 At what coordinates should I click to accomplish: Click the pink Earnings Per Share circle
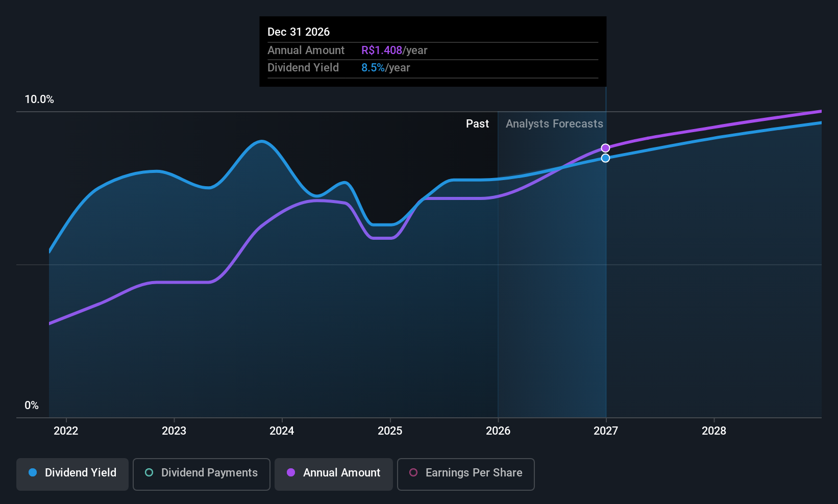tap(413, 473)
